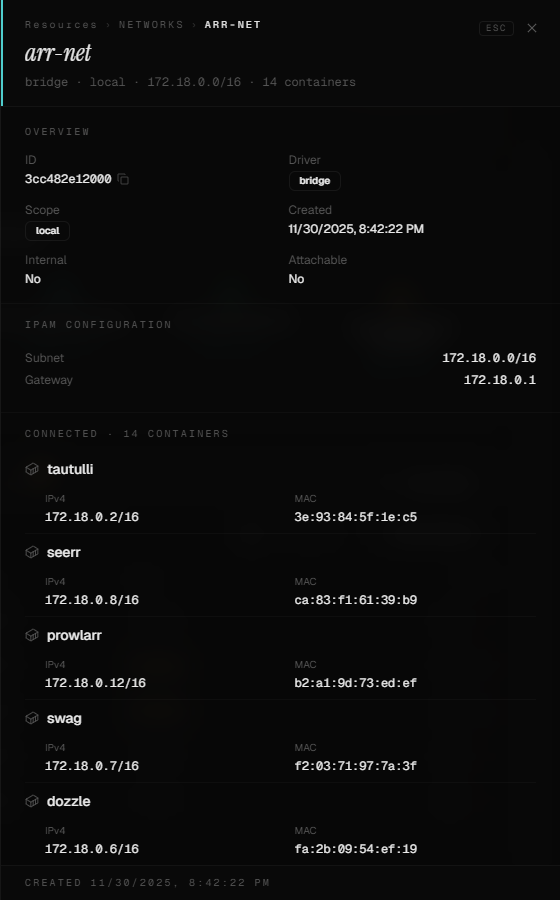Close the arr-net panel with X icon
The image size is (560, 900).
point(532,28)
